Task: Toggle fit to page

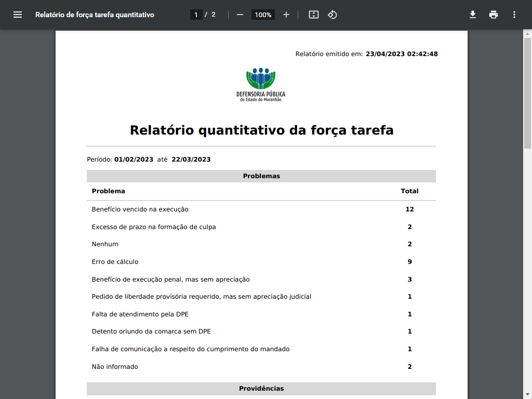Action: [313, 15]
